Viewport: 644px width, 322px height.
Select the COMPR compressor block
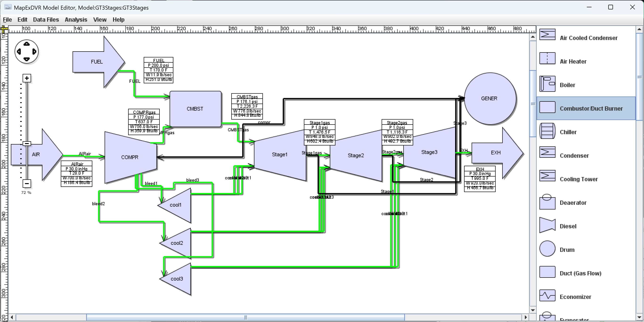pos(130,157)
